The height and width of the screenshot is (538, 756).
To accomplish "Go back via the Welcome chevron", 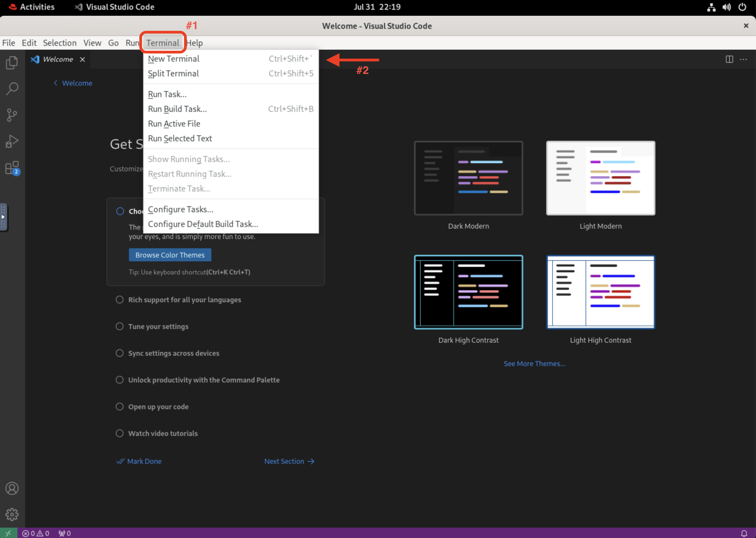I will click(x=56, y=83).
